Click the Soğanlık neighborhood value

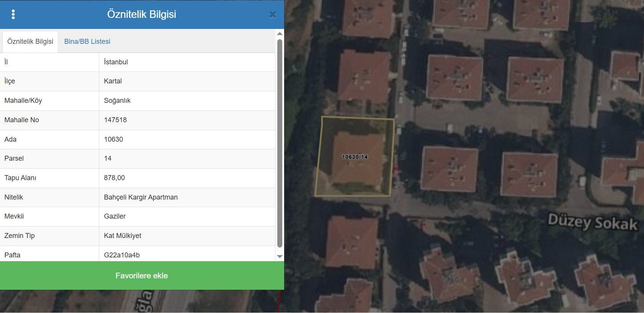[117, 101]
